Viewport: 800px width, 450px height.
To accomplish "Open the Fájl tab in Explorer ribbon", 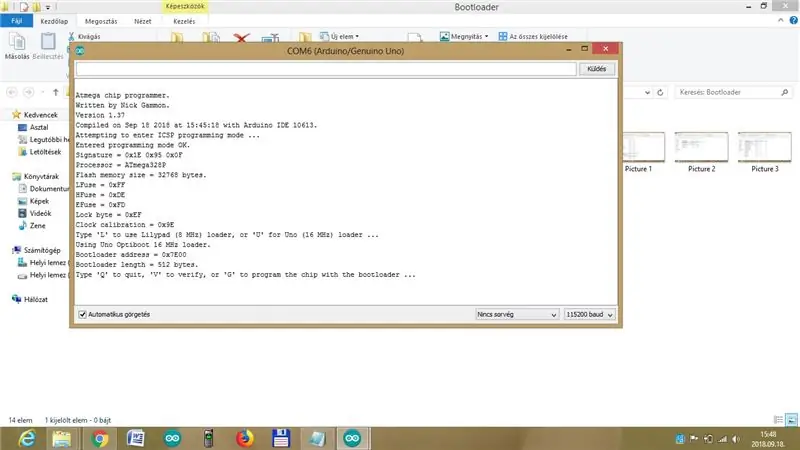I will tap(16, 21).
